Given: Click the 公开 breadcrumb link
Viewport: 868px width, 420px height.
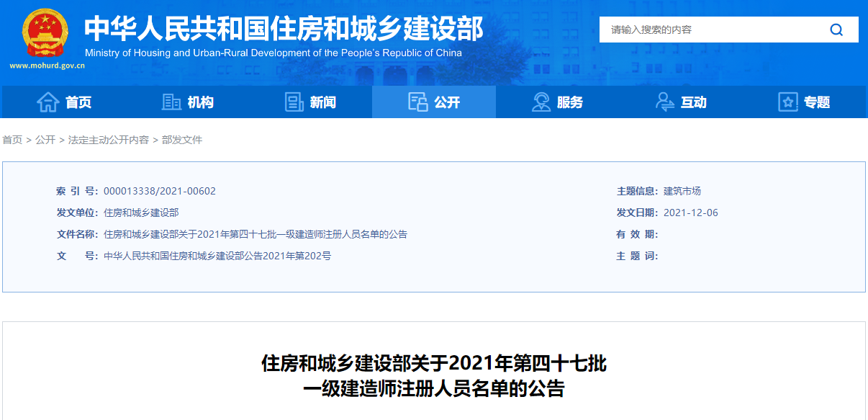Looking at the screenshot, I should (x=45, y=140).
